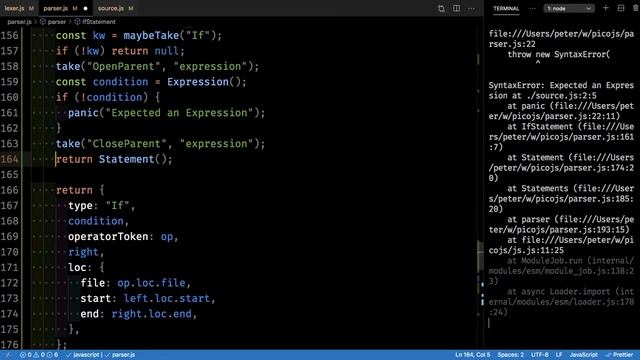This screenshot has height=360, width=640.
Task: Click the parser function breadcrumb
Action: click(x=53, y=22)
